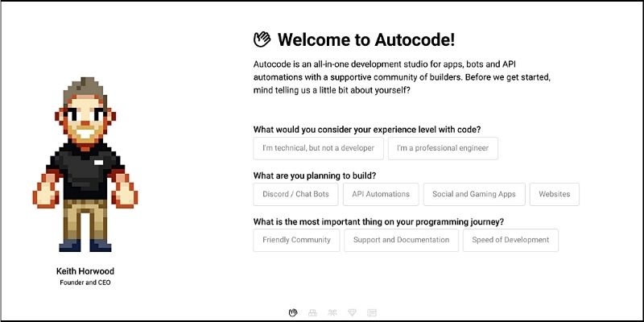Image resolution: width=644 pixels, height=322 pixels.
Task: Click the experience level with code question
Action: point(367,130)
